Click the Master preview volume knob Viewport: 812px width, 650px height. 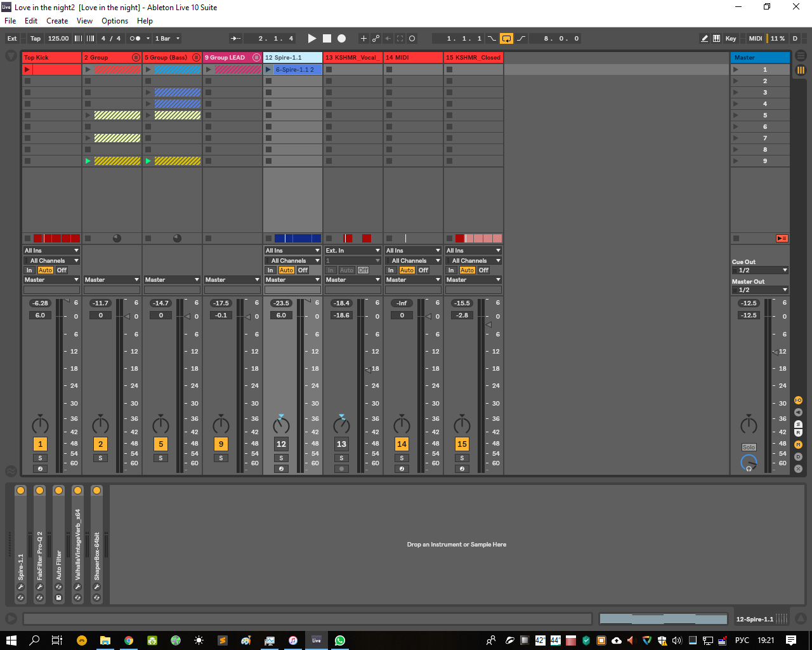pos(749,463)
